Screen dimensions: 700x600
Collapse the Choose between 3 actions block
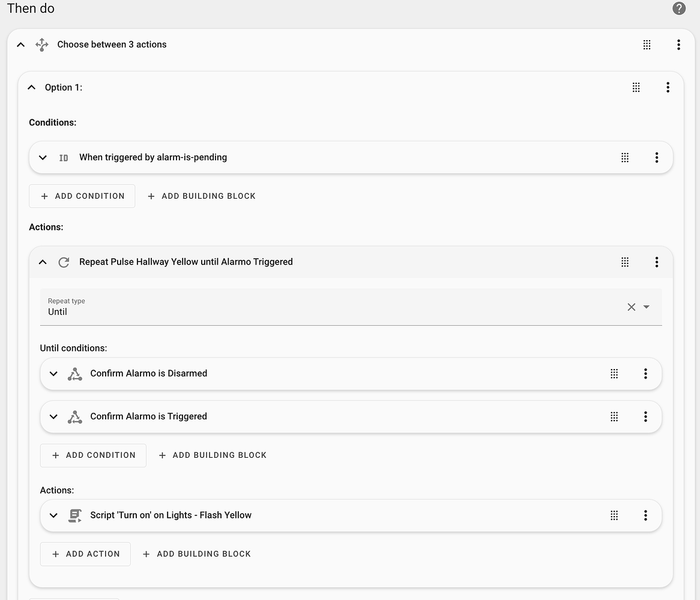21,44
